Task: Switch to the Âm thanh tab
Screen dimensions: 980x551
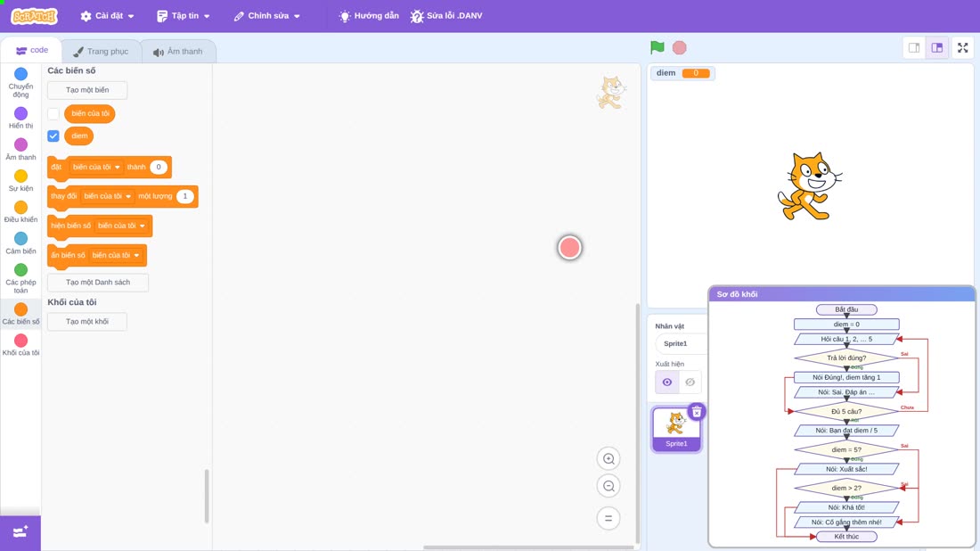Action: pos(178,52)
